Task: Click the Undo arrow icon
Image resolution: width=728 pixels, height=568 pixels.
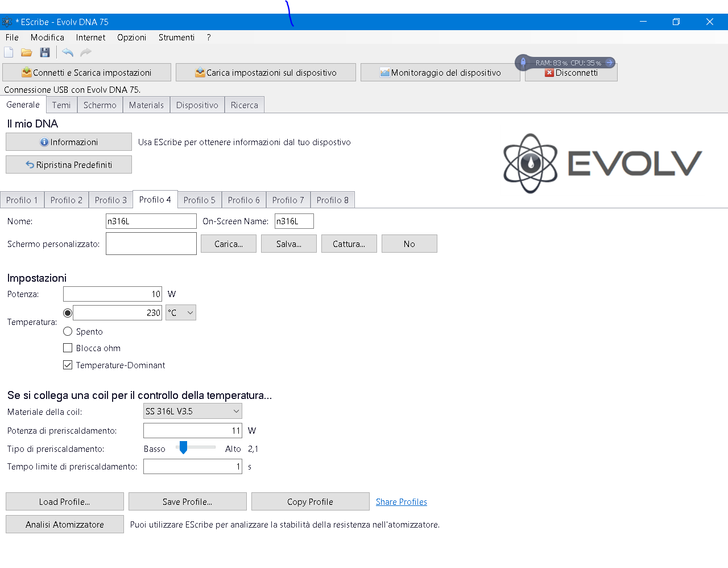Action: click(68, 52)
